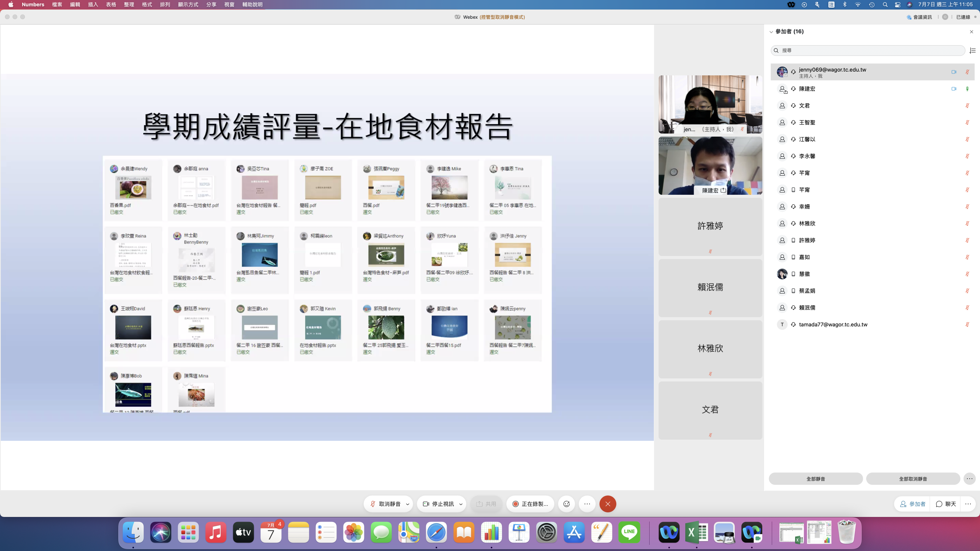
Task: Click jenny069's video camera icon
Action: [954, 72]
